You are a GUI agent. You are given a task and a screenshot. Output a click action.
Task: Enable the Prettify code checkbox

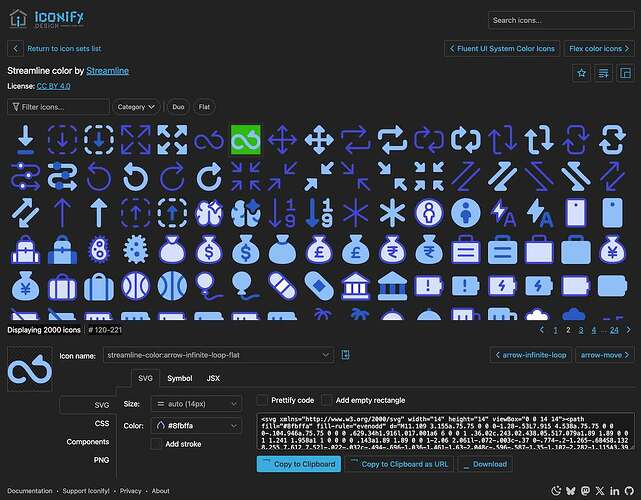tap(262, 400)
